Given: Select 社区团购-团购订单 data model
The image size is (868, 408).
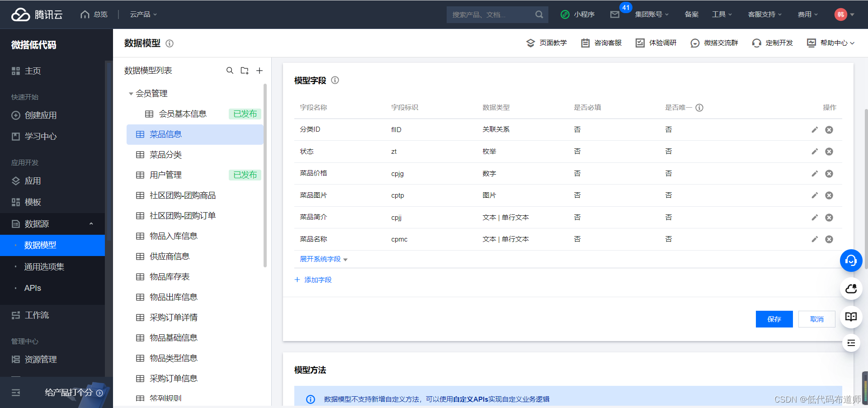Looking at the screenshot, I should [195, 216].
